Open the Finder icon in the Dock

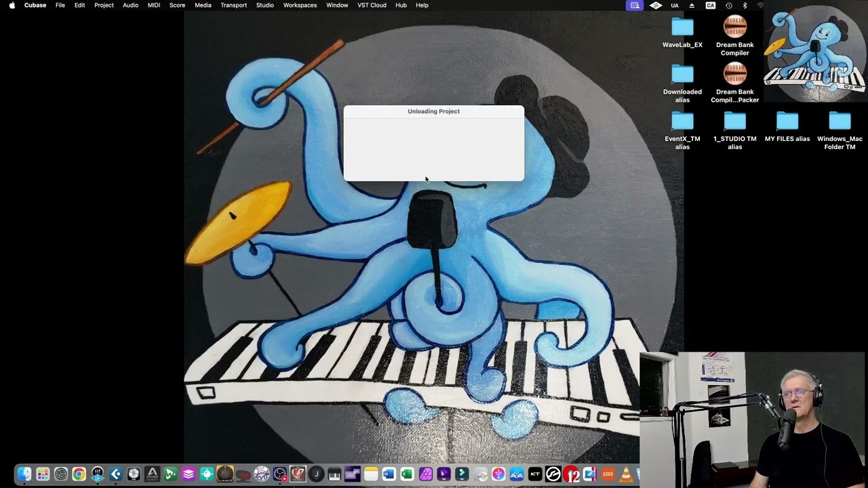24,474
